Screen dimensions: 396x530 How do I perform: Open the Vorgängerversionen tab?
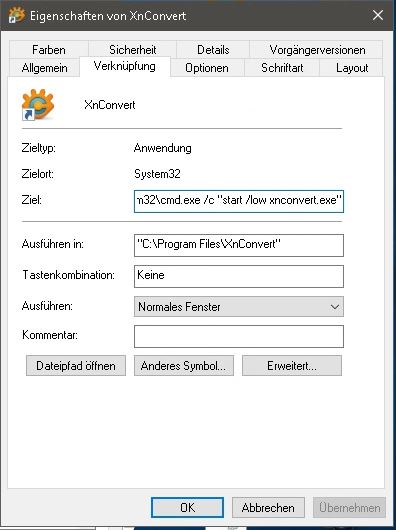317,49
